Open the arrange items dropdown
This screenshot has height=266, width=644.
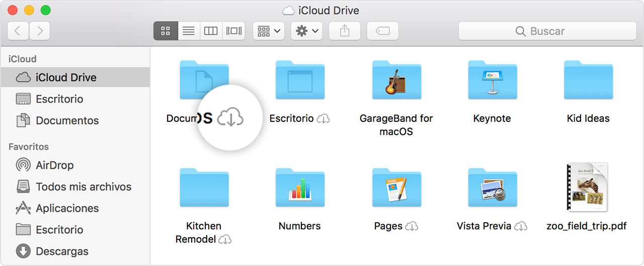(269, 31)
